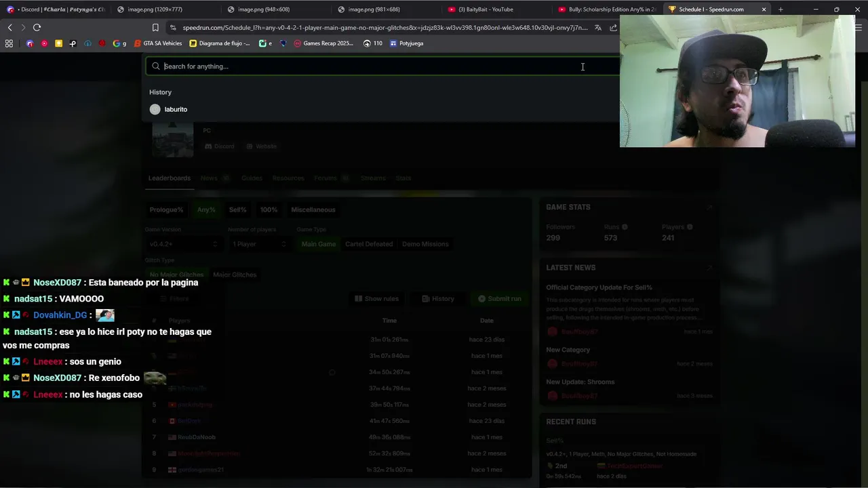Open the Potyjuega bookmark
The image size is (868, 488).
click(x=406, y=43)
